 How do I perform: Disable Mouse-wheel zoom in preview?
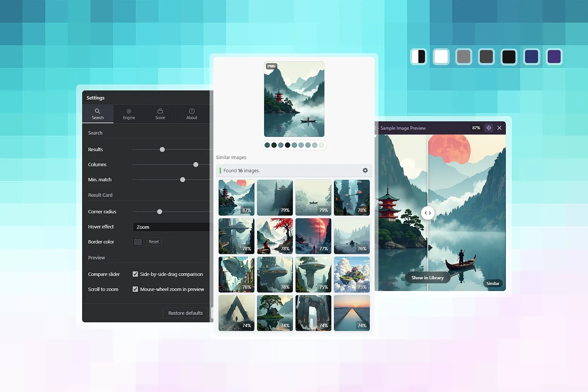point(135,289)
